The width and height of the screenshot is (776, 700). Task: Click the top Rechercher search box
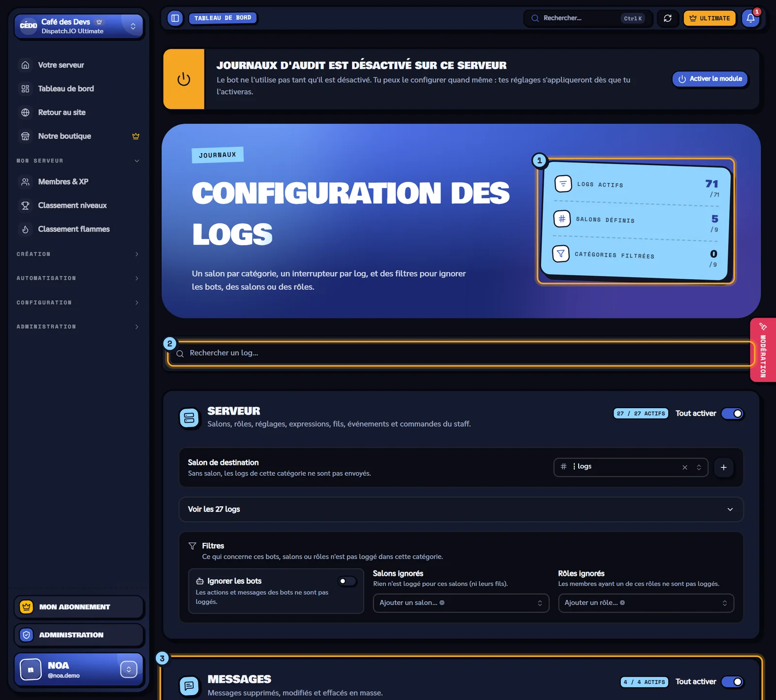588,18
